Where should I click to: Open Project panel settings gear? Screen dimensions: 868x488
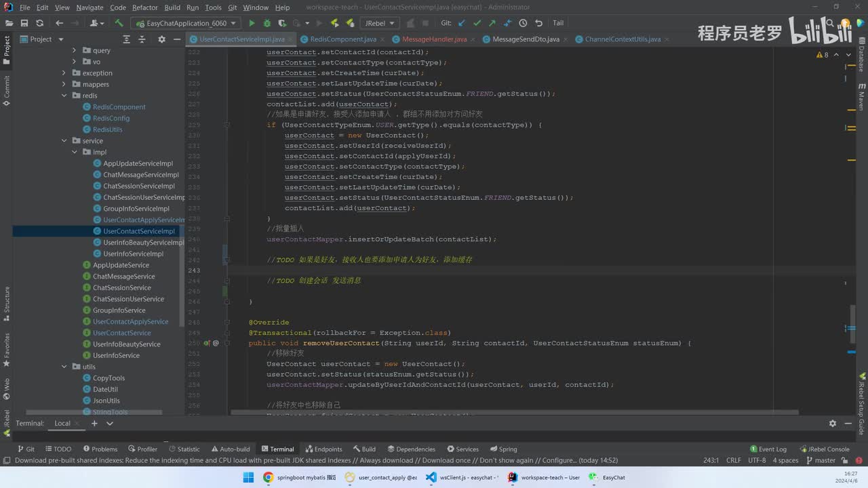161,39
